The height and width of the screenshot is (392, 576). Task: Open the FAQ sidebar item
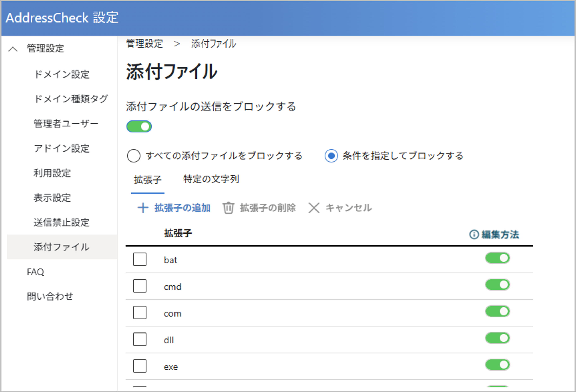(x=35, y=272)
